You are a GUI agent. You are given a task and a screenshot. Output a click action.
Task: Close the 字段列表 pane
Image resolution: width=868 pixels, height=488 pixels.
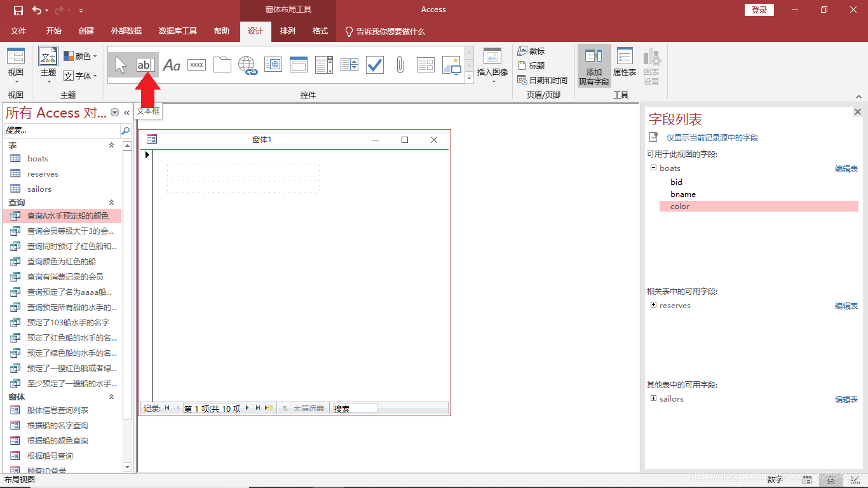tap(858, 112)
